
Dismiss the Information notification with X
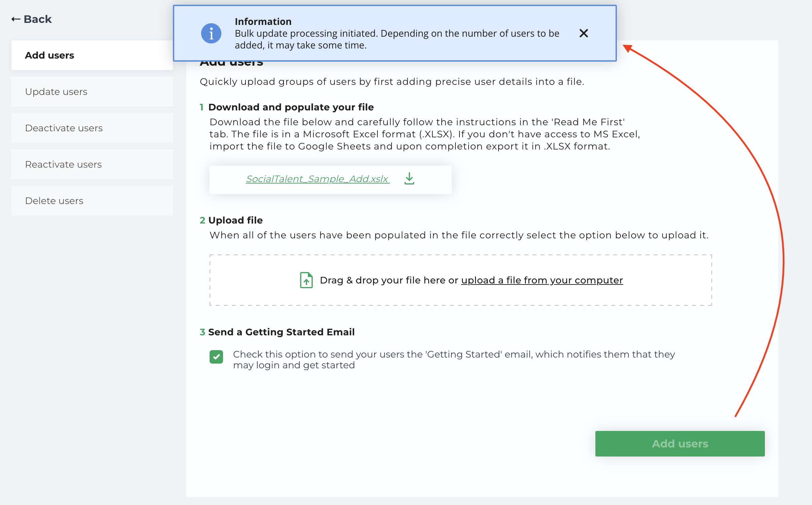tap(584, 33)
